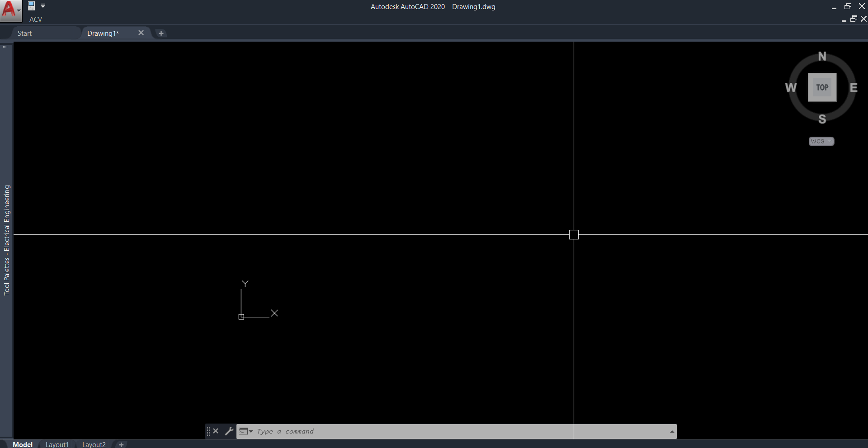Screen dimensions: 868x448
Task: Expand the Customize Quick Access Toolbar arrow
Action: click(43, 6)
